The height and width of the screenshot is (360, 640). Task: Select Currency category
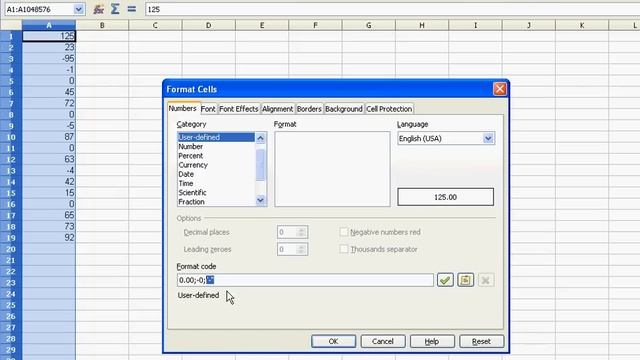click(216, 165)
